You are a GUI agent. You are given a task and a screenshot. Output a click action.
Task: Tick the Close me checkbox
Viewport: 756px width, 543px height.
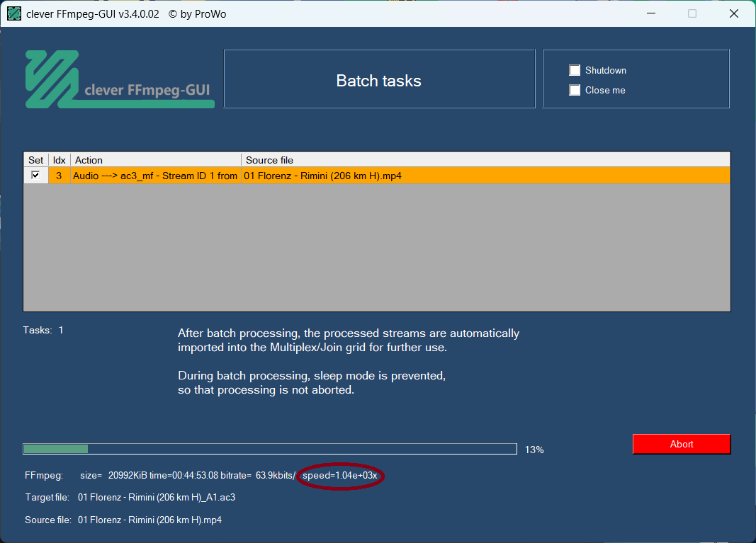pyautogui.click(x=575, y=90)
